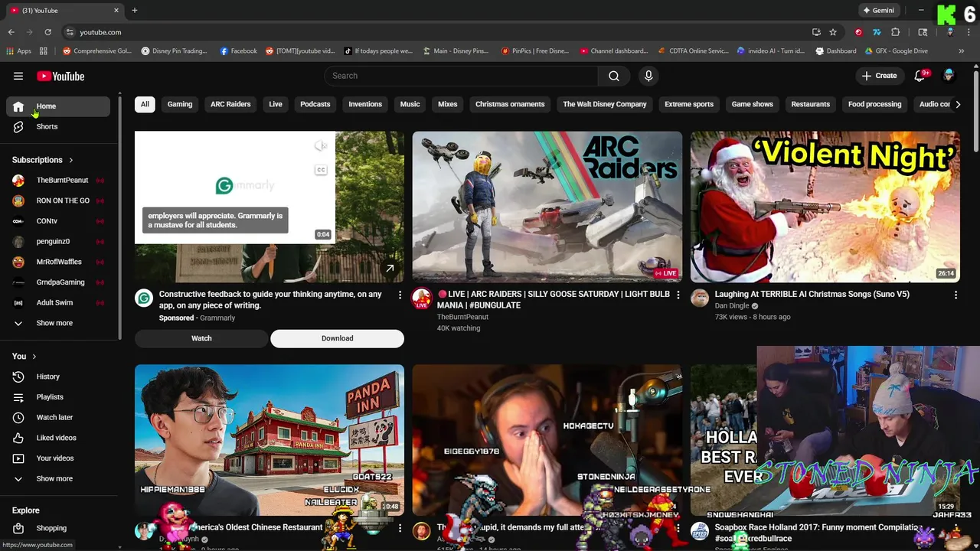Open the Apps bookmark shortcut

(x=18, y=51)
